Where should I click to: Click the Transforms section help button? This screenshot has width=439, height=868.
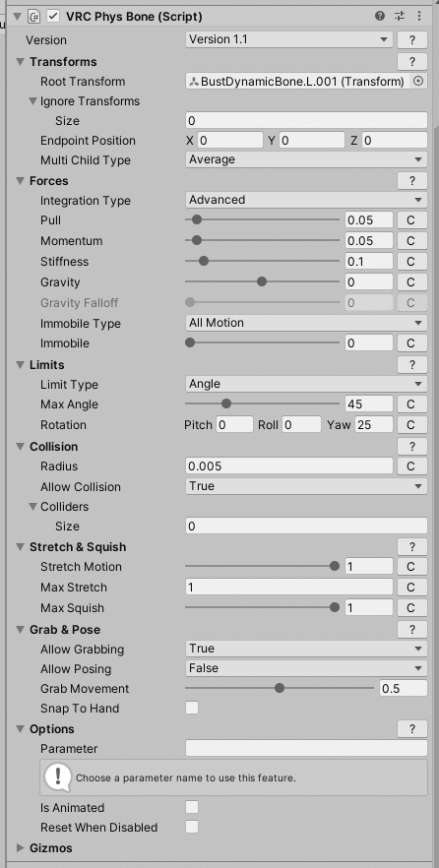tap(411, 61)
